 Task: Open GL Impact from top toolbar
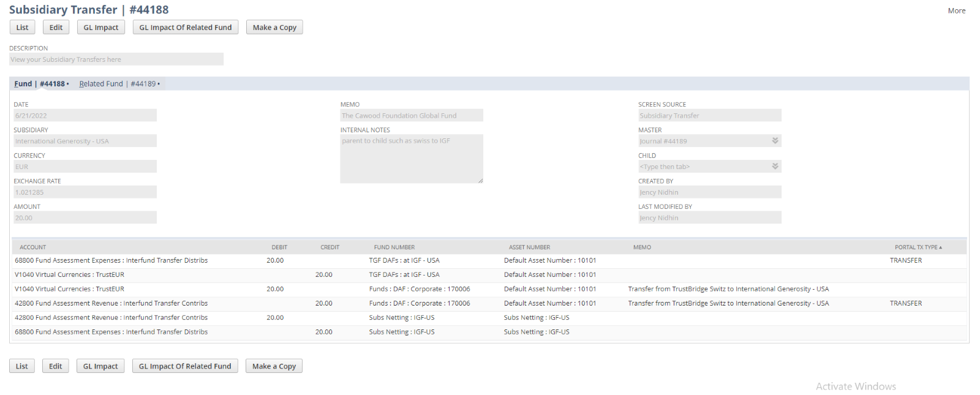pos(101,28)
